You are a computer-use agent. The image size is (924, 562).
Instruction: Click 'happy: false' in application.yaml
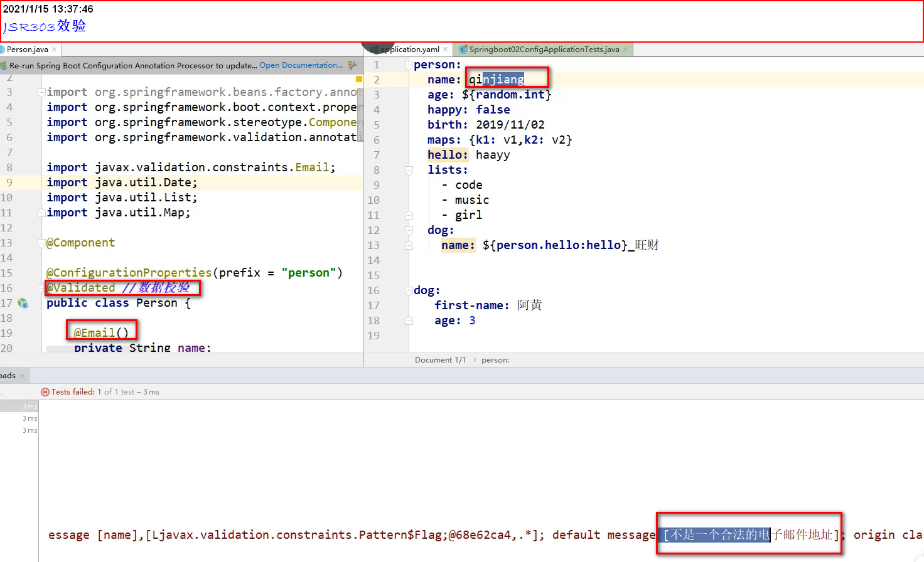tap(469, 110)
